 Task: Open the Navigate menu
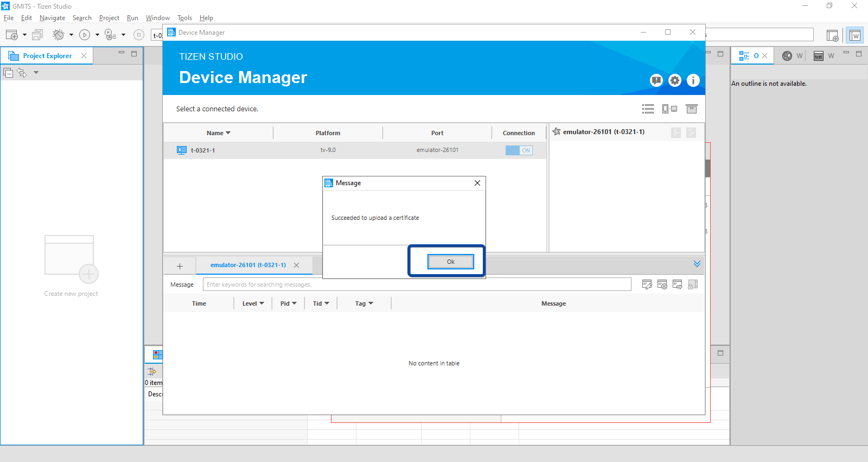52,18
